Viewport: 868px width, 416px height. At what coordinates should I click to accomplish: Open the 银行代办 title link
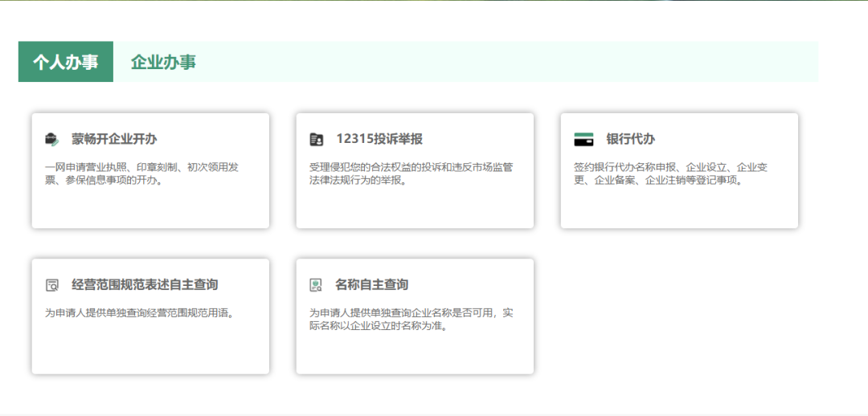point(631,140)
